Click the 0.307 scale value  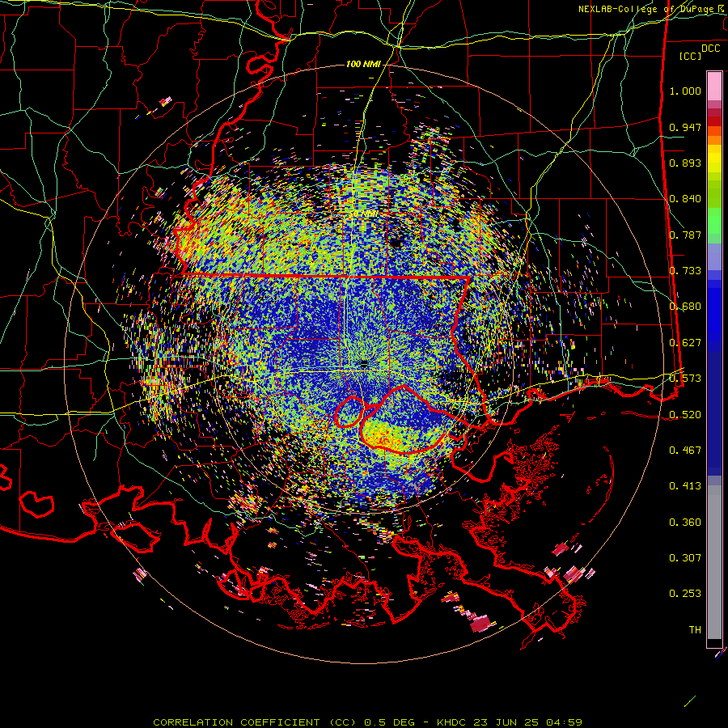[685, 558]
